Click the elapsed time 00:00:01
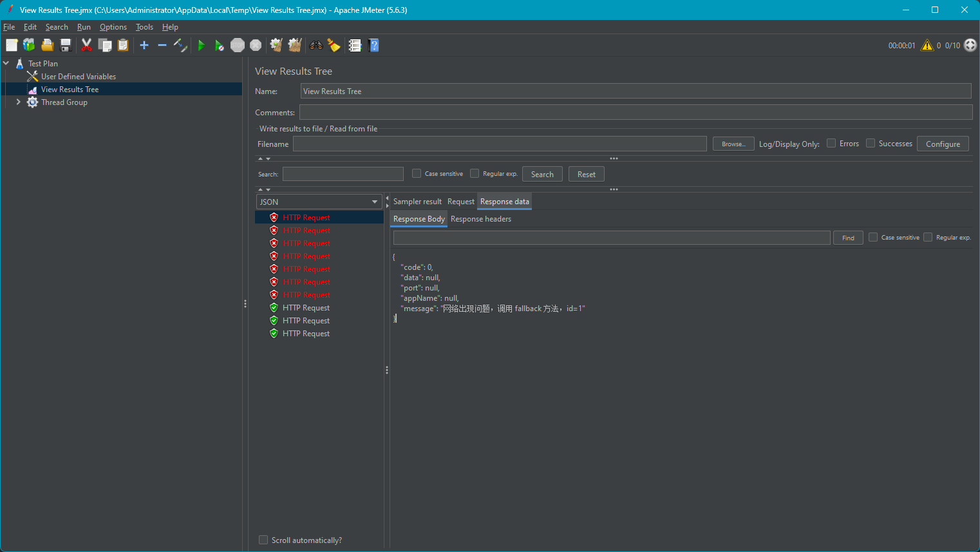Screen dimensions: 980x552 pos(901,45)
